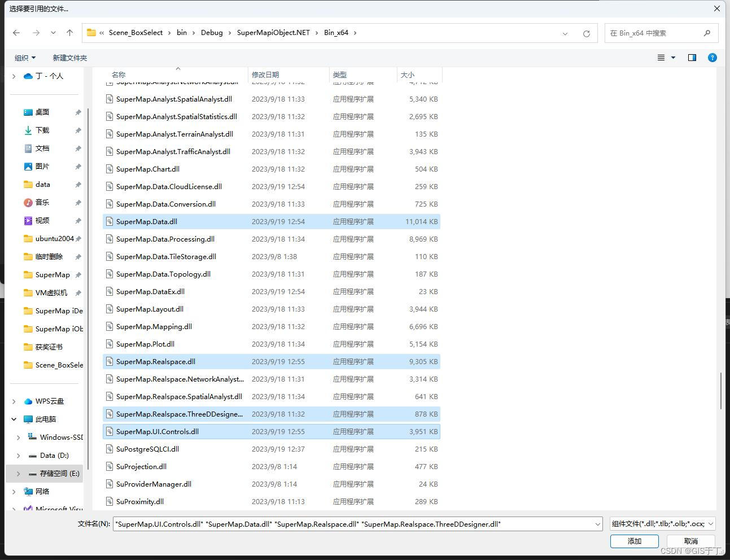The height and width of the screenshot is (560, 730).
Task: Select Debug in the breadcrumb path
Action: 212,33
